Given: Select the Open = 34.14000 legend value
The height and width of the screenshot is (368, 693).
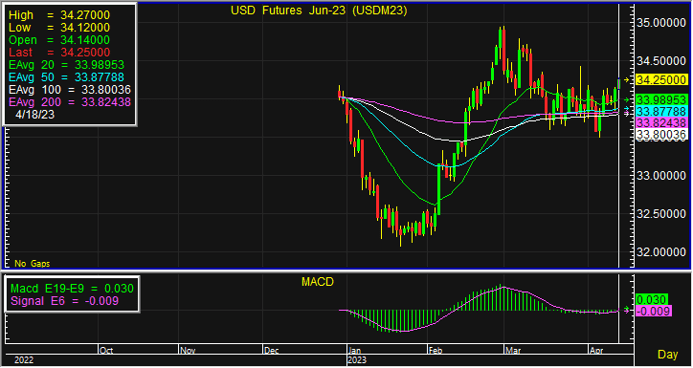Looking at the screenshot, I should 59,40.
